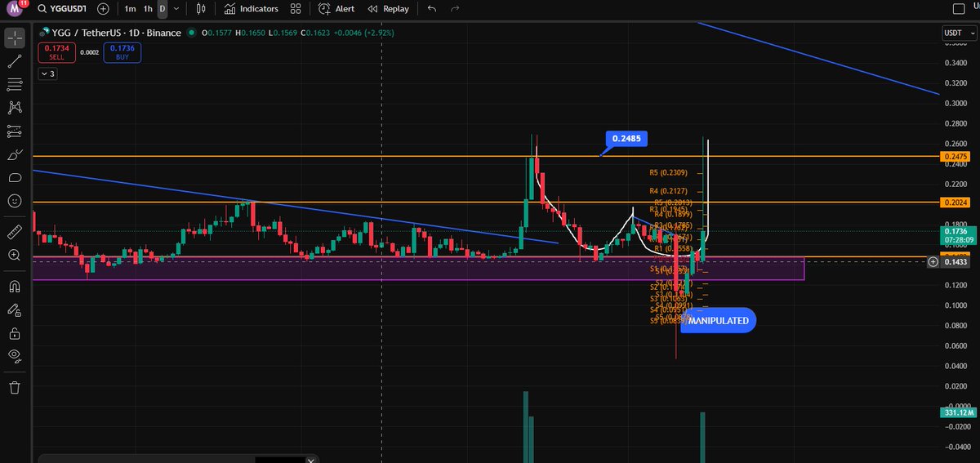Add symbol to compare with plus icon
The width and height of the screenshot is (980, 463).
click(x=102, y=9)
